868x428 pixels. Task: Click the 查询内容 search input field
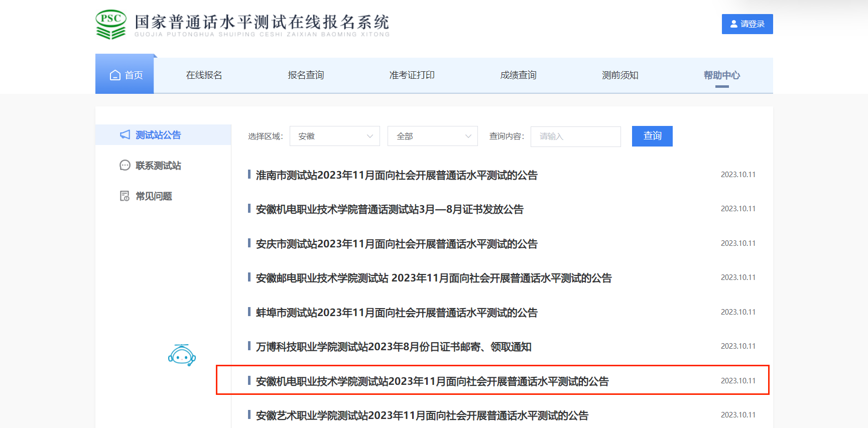point(575,136)
